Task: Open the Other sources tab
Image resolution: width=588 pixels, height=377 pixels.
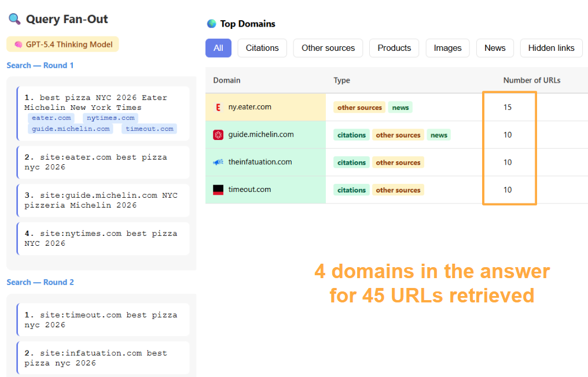Action: (328, 48)
